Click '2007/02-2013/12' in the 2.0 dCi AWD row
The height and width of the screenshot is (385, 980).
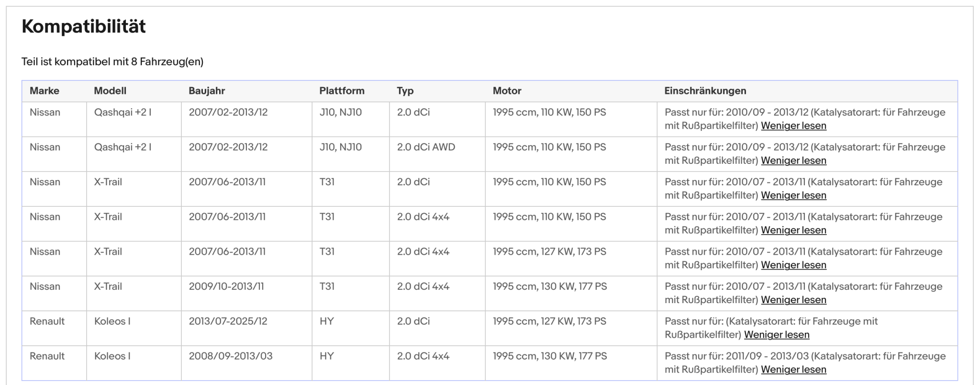pyautogui.click(x=228, y=147)
